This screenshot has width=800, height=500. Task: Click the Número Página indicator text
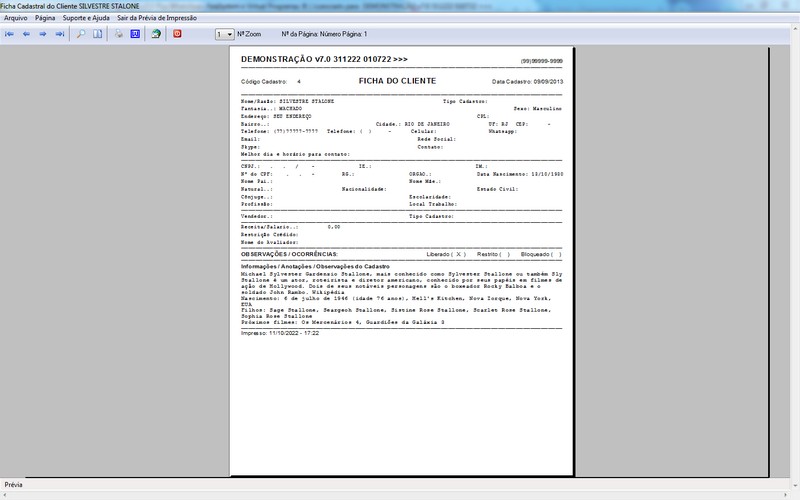pos(324,34)
